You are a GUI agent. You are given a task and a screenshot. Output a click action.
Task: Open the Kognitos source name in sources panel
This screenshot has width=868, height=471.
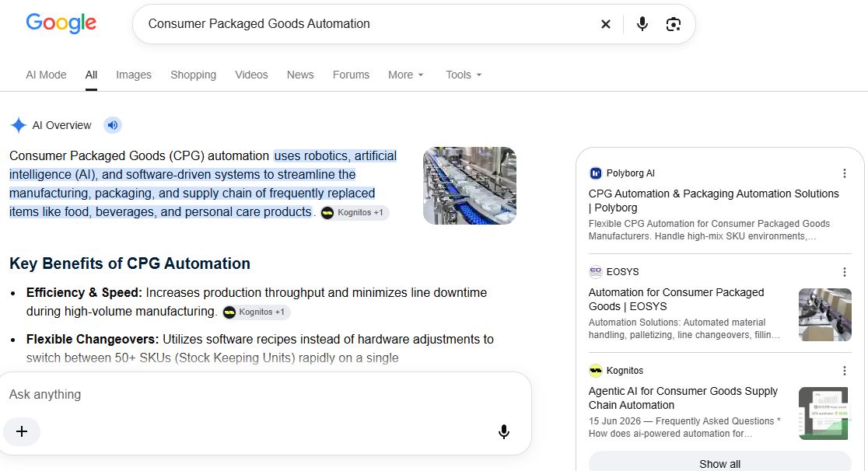pos(625,370)
